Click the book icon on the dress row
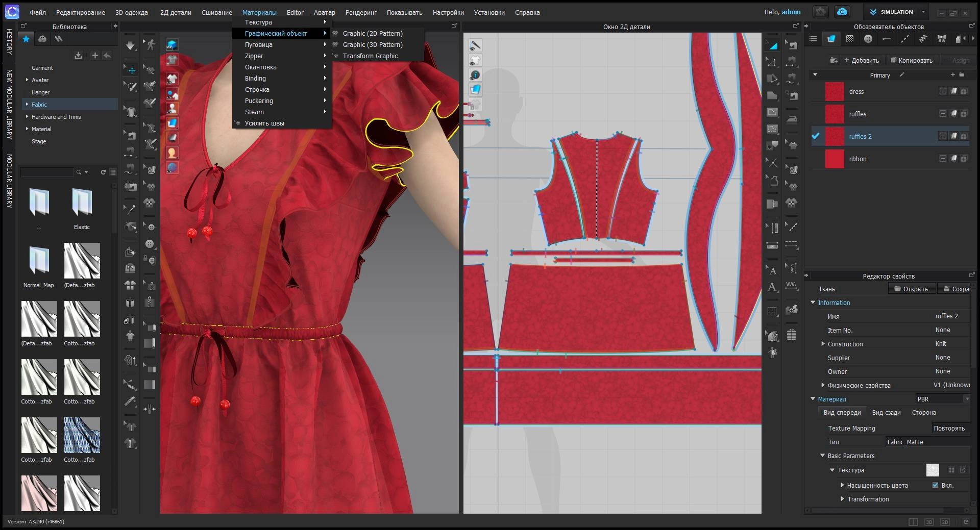The image size is (980, 530). [953, 91]
